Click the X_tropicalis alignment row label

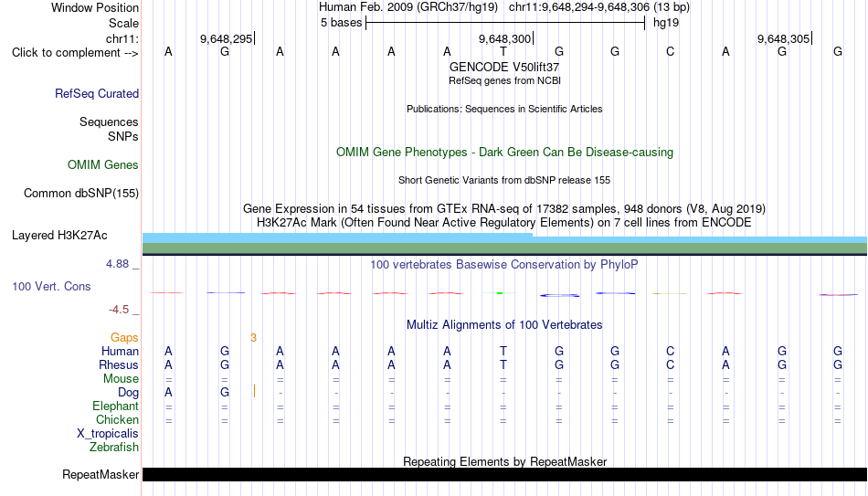[x=108, y=434]
